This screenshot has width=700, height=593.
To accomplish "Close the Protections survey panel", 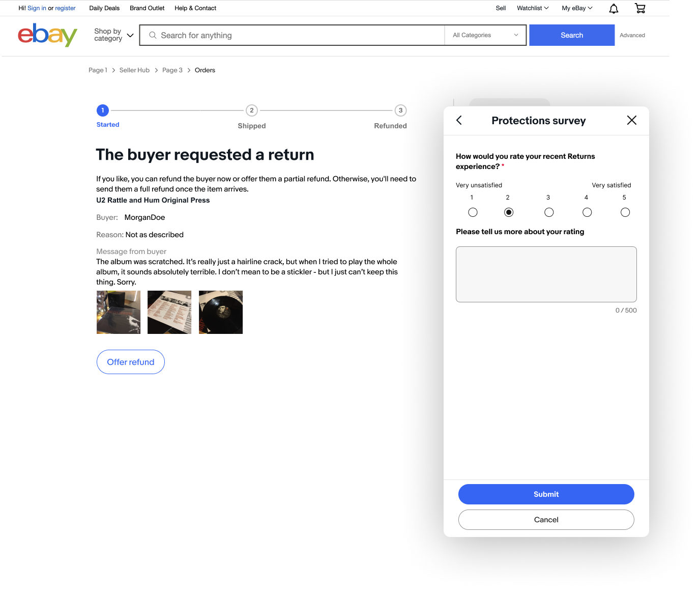I will [x=632, y=120].
